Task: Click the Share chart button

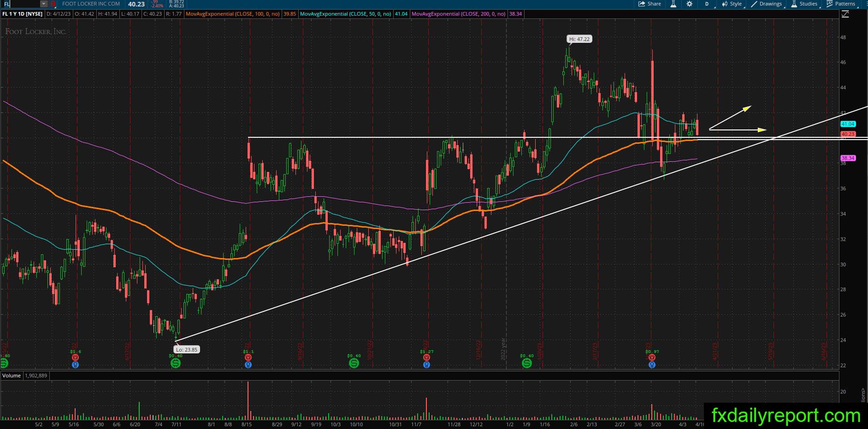Action: click(650, 4)
